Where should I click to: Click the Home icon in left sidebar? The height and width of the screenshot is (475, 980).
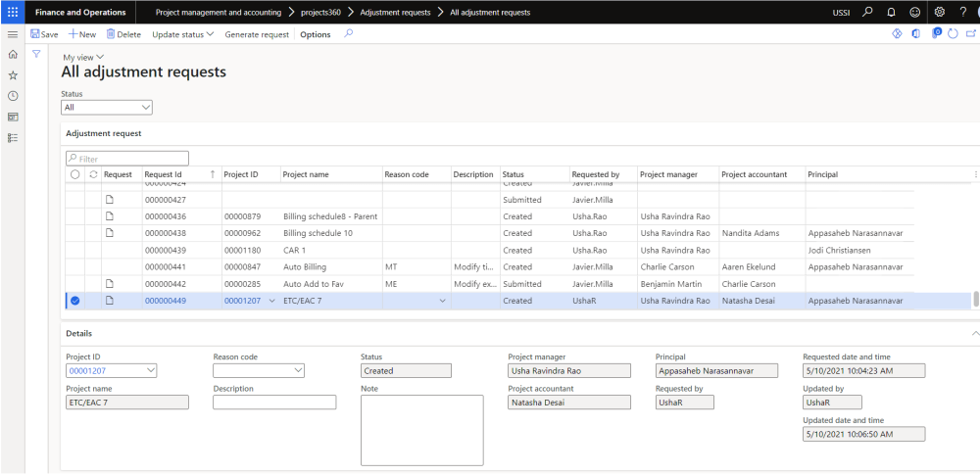pyautogui.click(x=13, y=54)
